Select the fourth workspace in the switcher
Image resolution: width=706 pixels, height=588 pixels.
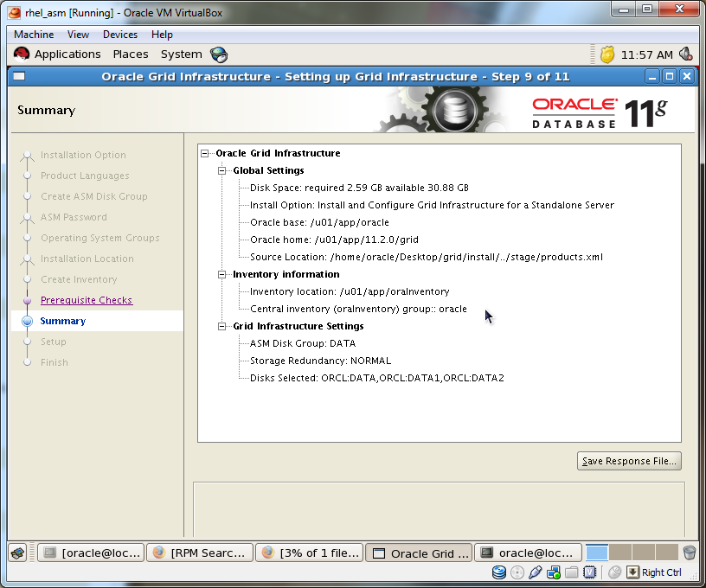667,553
